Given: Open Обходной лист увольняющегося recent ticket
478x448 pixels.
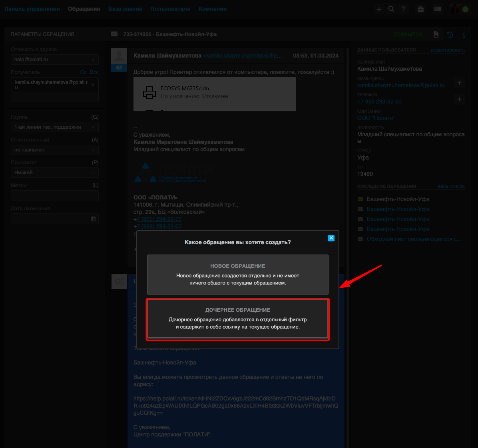Looking at the screenshot, I should (414, 239).
